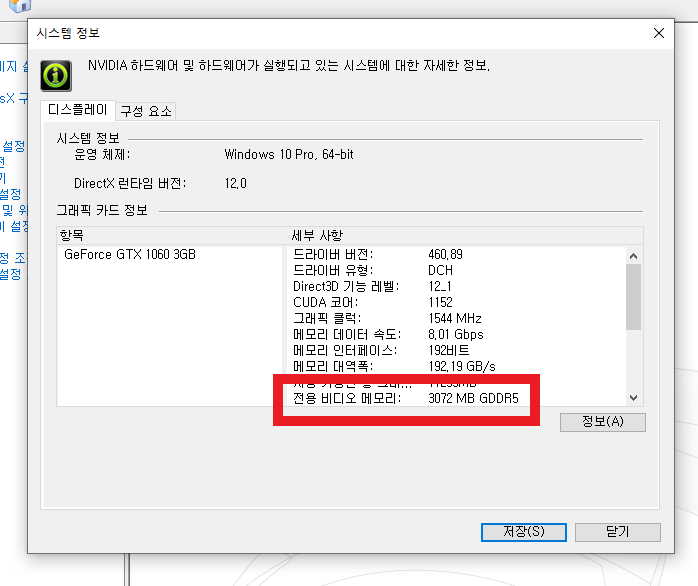Click the 운영 체제 label
Viewport: 698px width, 586px height.
102,155
